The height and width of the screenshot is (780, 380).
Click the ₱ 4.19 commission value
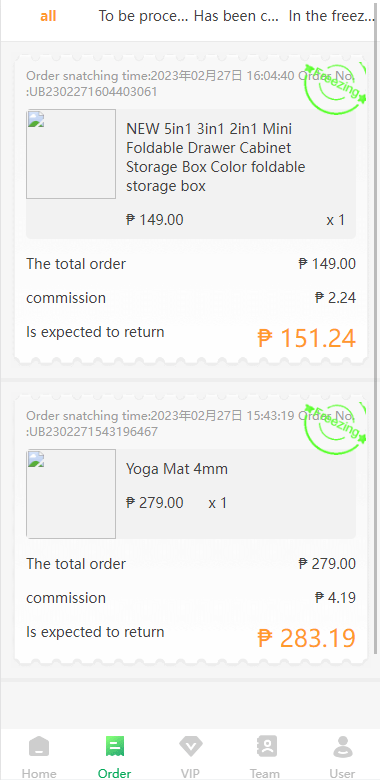click(x=336, y=597)
